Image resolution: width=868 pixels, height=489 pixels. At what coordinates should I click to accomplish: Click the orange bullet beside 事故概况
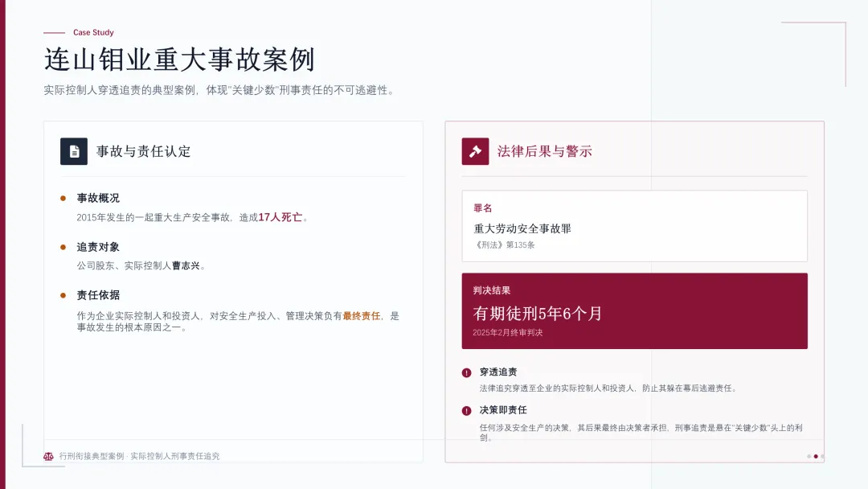(63, 199)
